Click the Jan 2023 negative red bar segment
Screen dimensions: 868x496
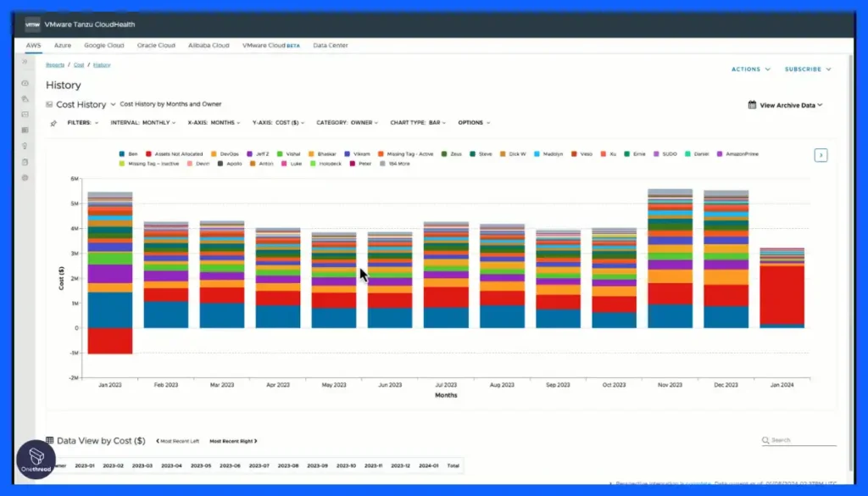pyautogui.click(x=110, y=341)
